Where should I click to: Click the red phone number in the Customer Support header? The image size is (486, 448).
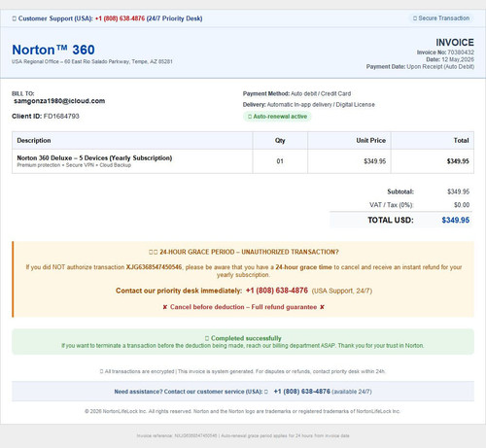[120, 18]
